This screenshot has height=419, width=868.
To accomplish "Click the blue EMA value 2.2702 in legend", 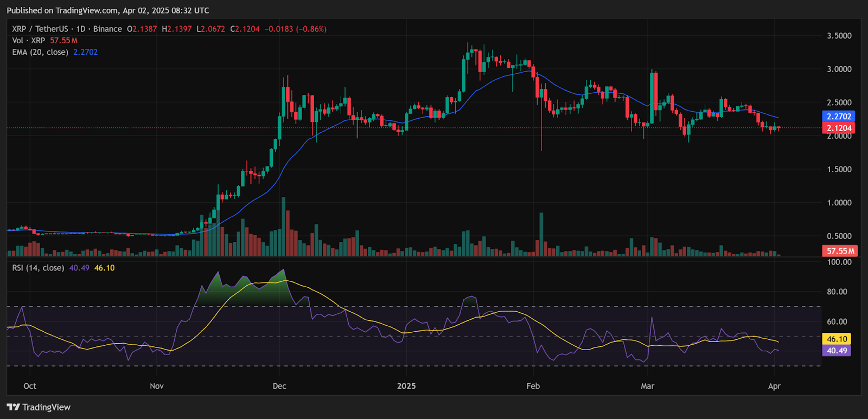I will (86, 52).
